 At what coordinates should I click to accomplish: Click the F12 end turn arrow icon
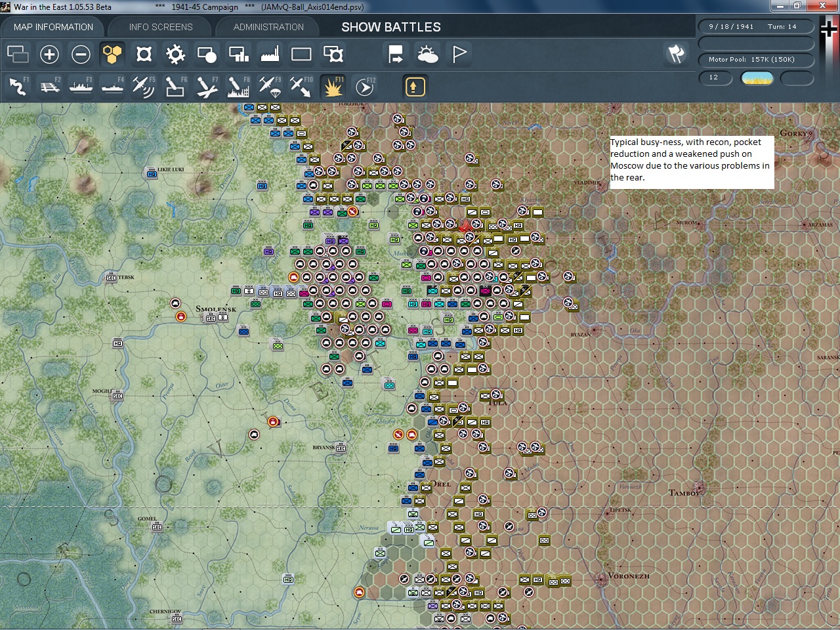point(364,87)
